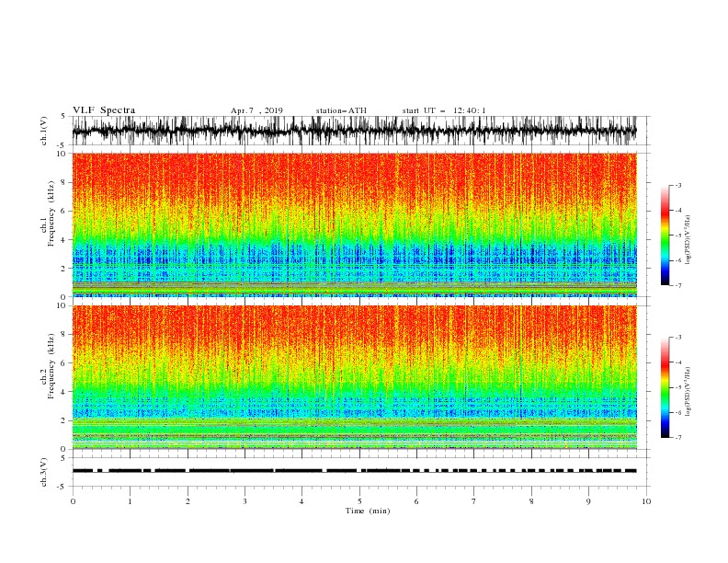Click the "VLF Spectra" plot title
Viewport: 728px width, 563px height.
coord(104,110)
